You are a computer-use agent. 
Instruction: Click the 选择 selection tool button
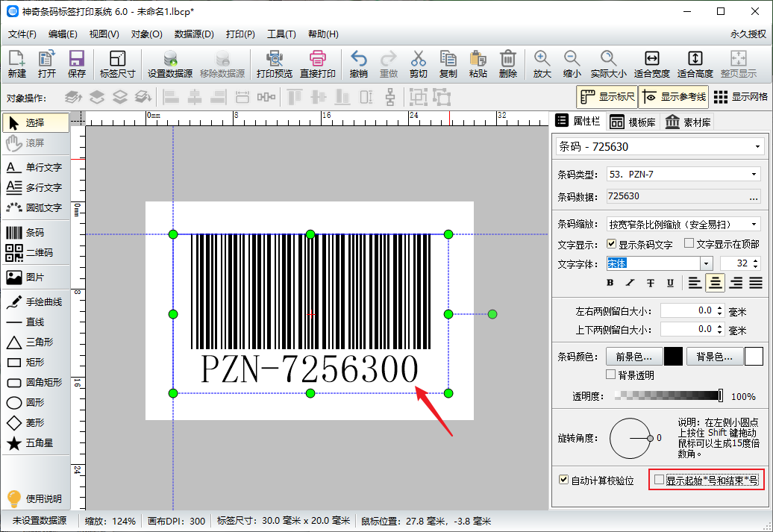tap(36, 123)
